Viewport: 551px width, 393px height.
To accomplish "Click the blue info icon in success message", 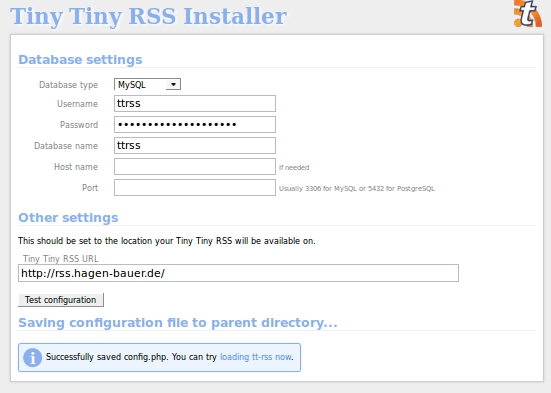I will point(33,357).
